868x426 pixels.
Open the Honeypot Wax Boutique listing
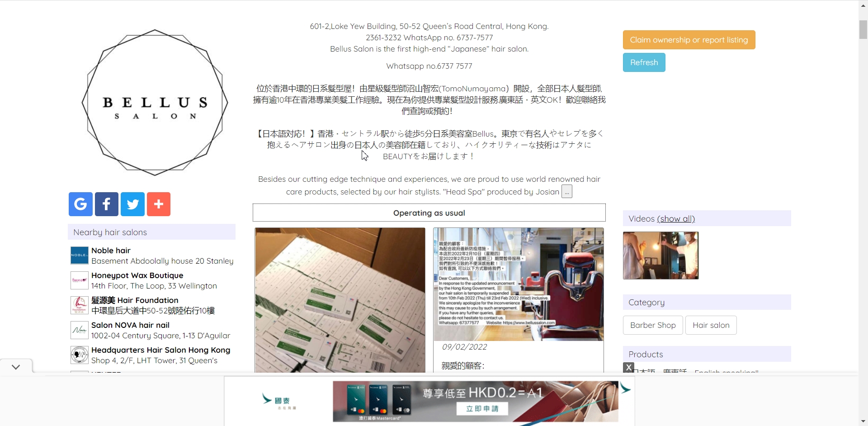coord(137,275)
